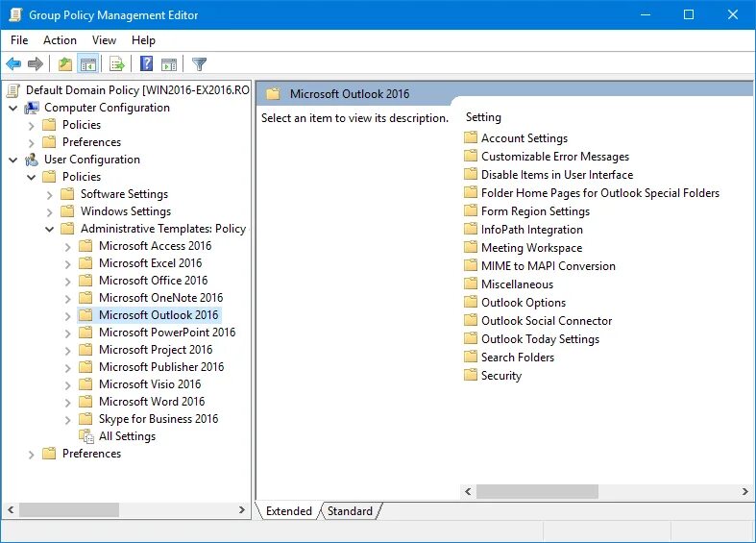
Task: Click right arrow of tree pane scrollbar
Action: (242, 509)
